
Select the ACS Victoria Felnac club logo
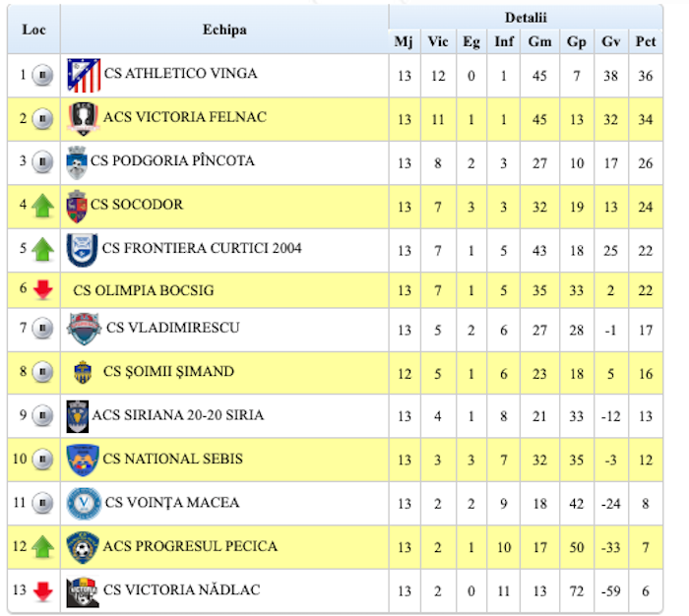coord(83,118)
